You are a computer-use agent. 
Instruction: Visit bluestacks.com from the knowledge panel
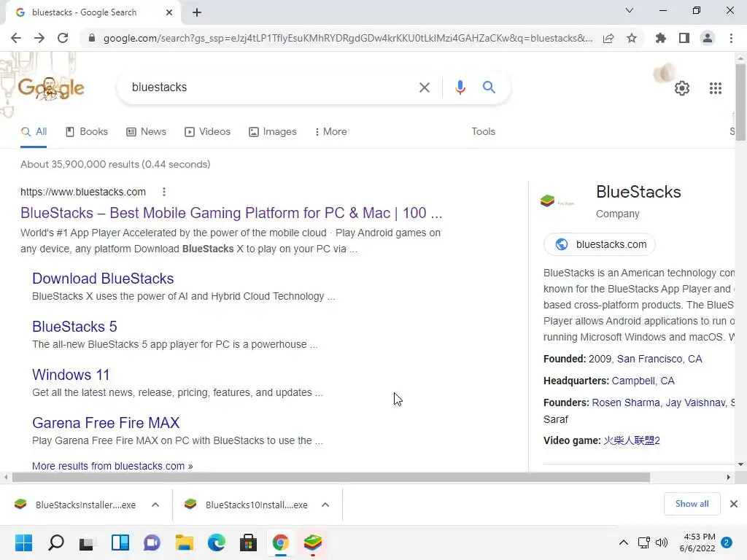point(600,244)
